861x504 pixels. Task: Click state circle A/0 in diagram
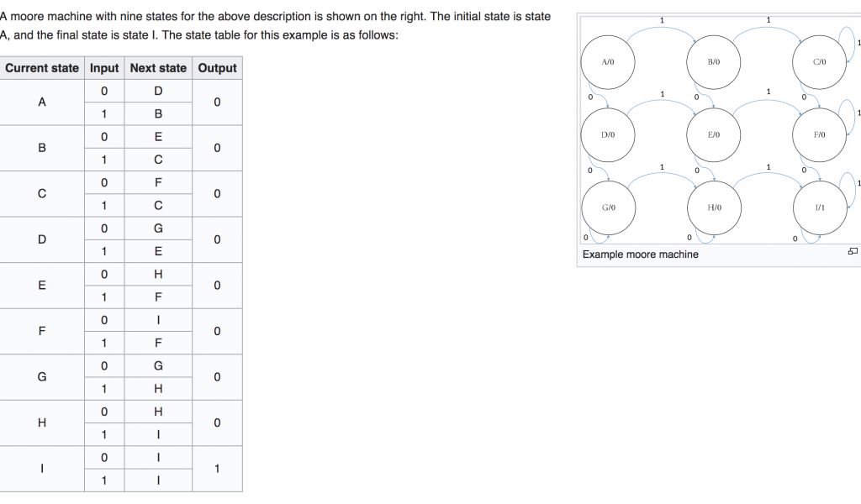608,62
